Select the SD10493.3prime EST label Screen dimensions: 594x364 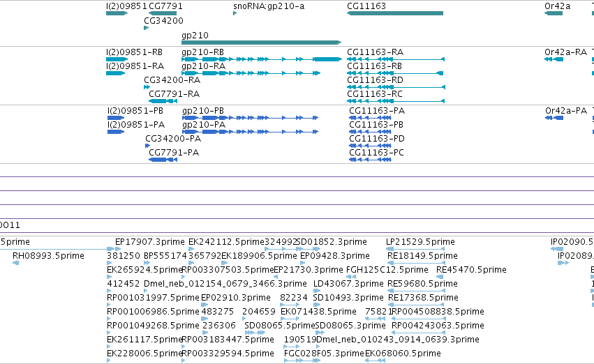(348, 298)
